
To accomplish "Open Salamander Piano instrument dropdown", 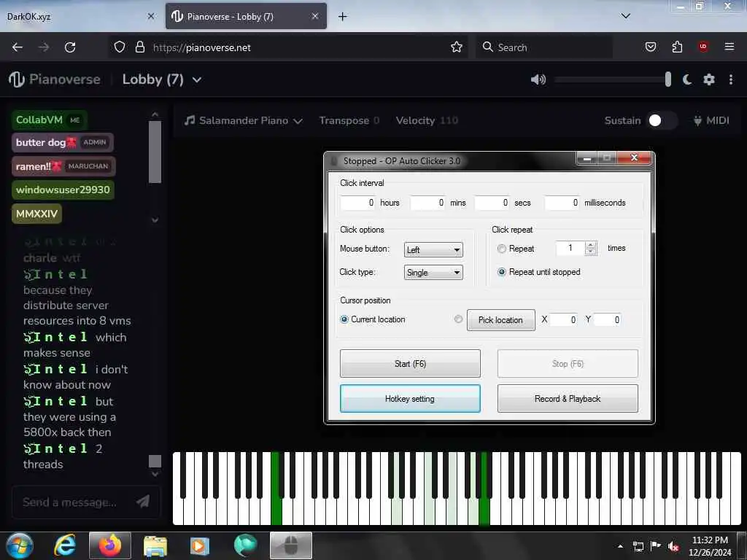I will 244,120.
